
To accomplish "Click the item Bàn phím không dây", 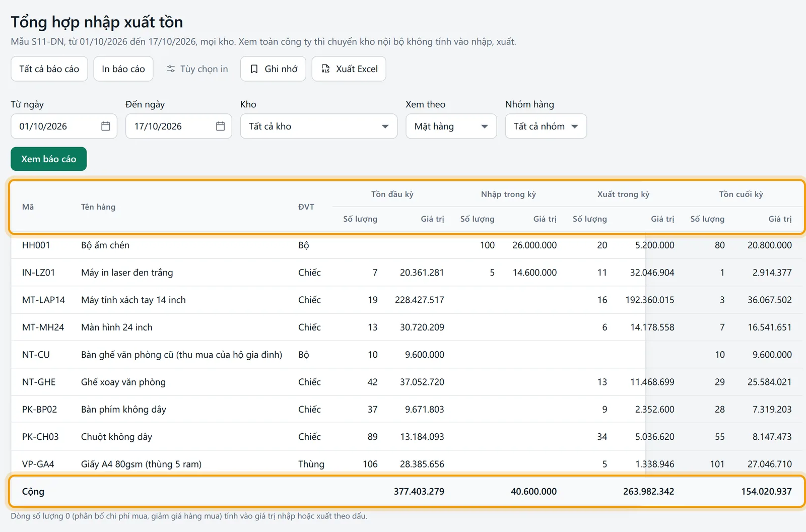I will tap(123, 410).
